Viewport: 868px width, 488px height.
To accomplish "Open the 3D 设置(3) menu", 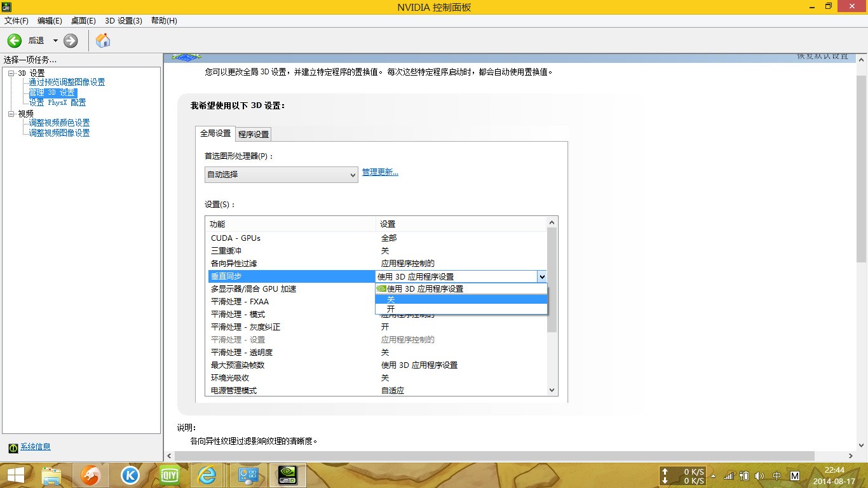I will point(123,21).
